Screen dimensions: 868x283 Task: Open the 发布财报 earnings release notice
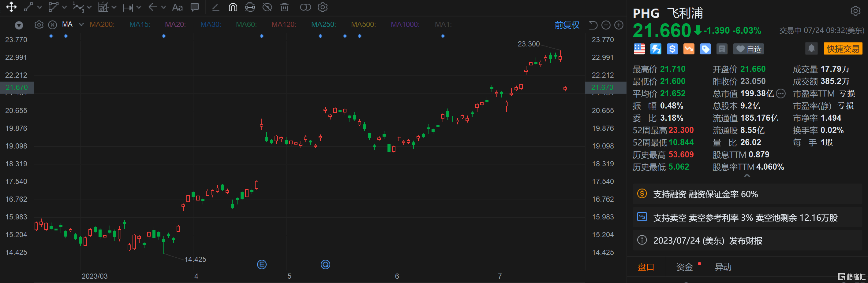pyautogui.click(x=747, y=241)
